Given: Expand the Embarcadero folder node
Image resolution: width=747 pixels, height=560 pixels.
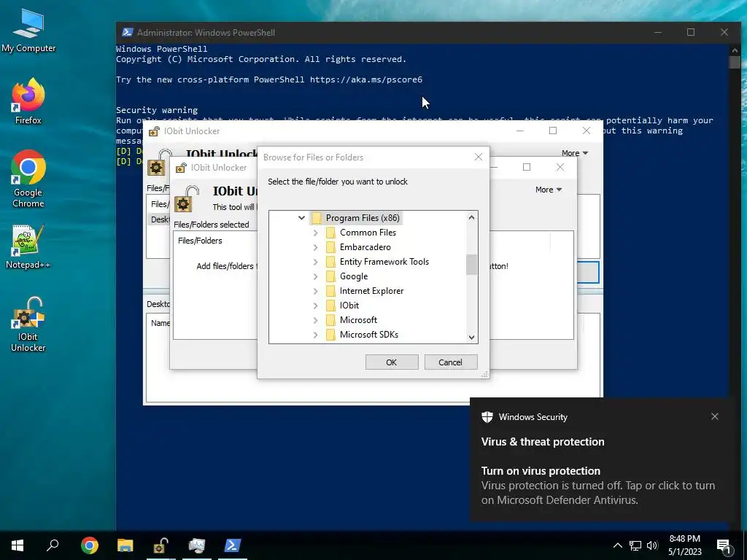Looking at the screenshot, I should pyautogui.click(x=315, y=247).
